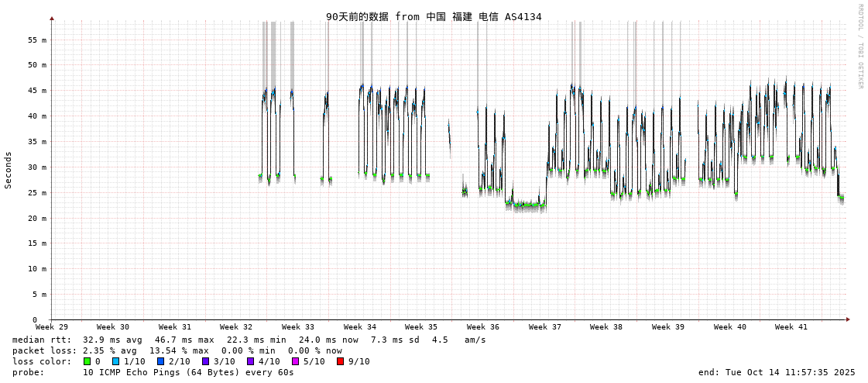The height and width of the screenshot is (383, 868).
Task: Click the RRDTOOL / TOBI OETIKER watermark
Action: click(859, 47)
